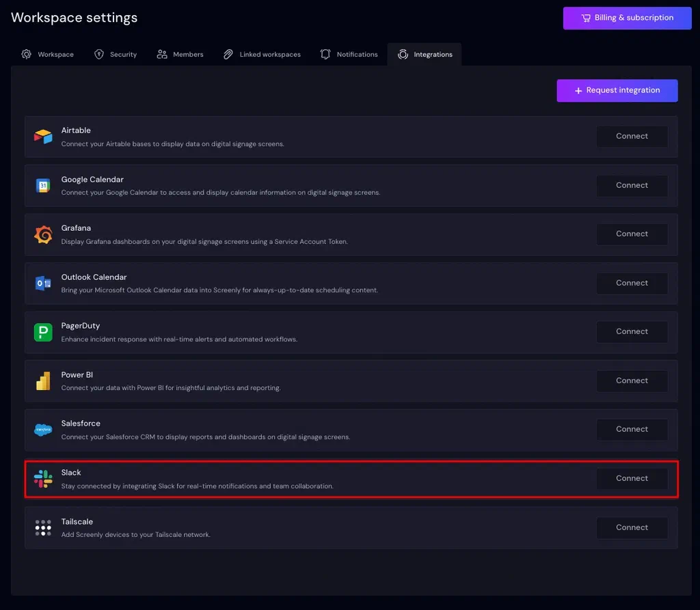The width and height of the screenshot is (700, 610).
Task: Connect the Salesforce integration
Action: tap(632, 429)
